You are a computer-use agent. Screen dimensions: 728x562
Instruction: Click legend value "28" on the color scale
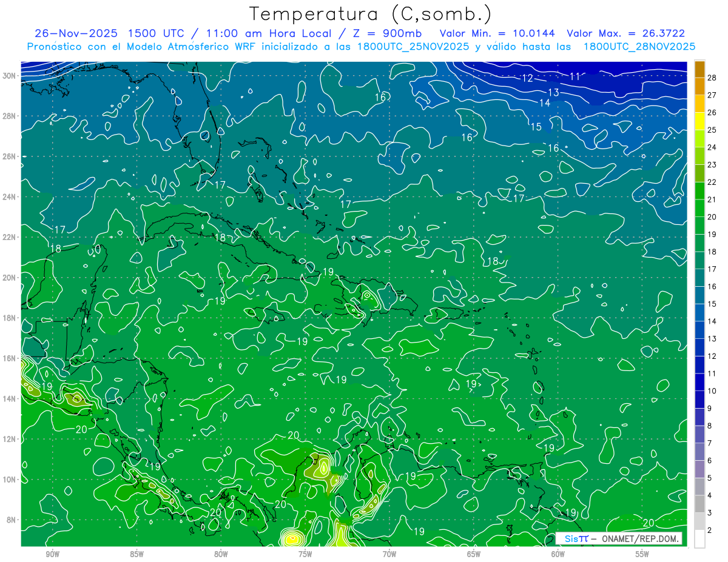pyautogui.click(x=713, y=78)
